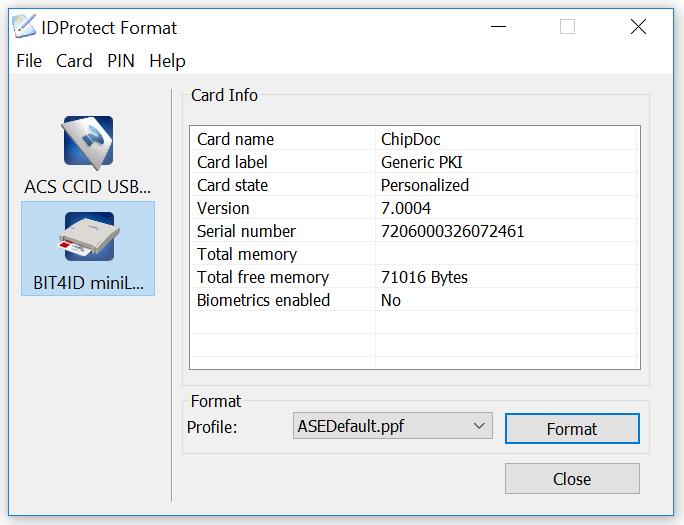This screenshot has width=684, height=525.
Task: Open the Card menu
Action: 74,61
